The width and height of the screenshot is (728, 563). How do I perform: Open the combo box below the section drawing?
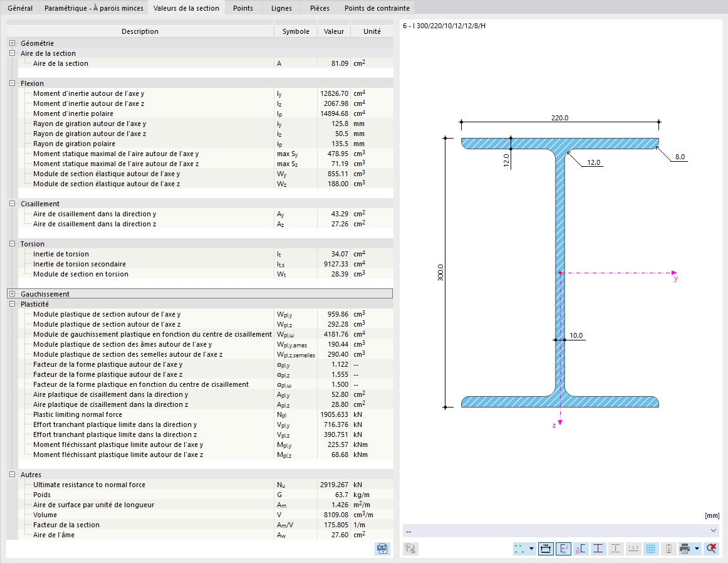[561, 531]
